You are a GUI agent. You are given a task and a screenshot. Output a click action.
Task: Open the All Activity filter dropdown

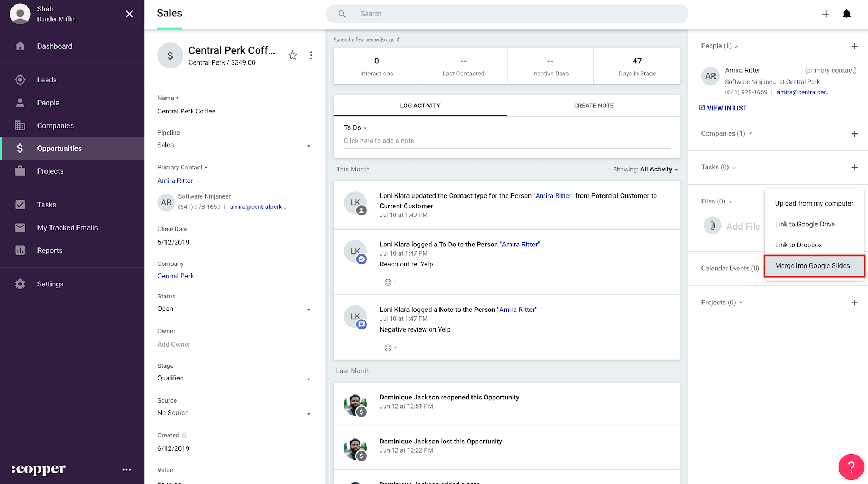tap(659, 169)
